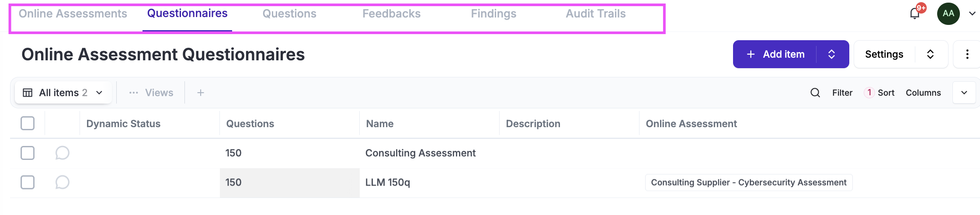Click the plus icon to add view
This screenshot has height=215, width=980.
click(201, 93)
